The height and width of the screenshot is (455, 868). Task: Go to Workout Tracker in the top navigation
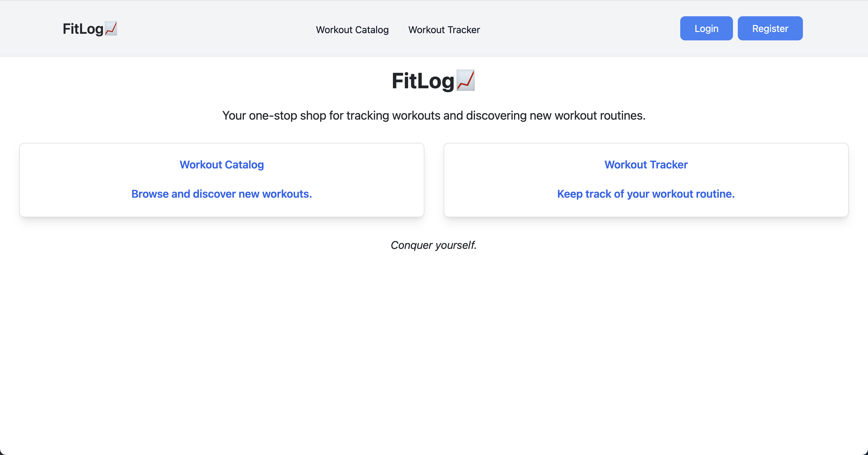[x=444, y=30]
